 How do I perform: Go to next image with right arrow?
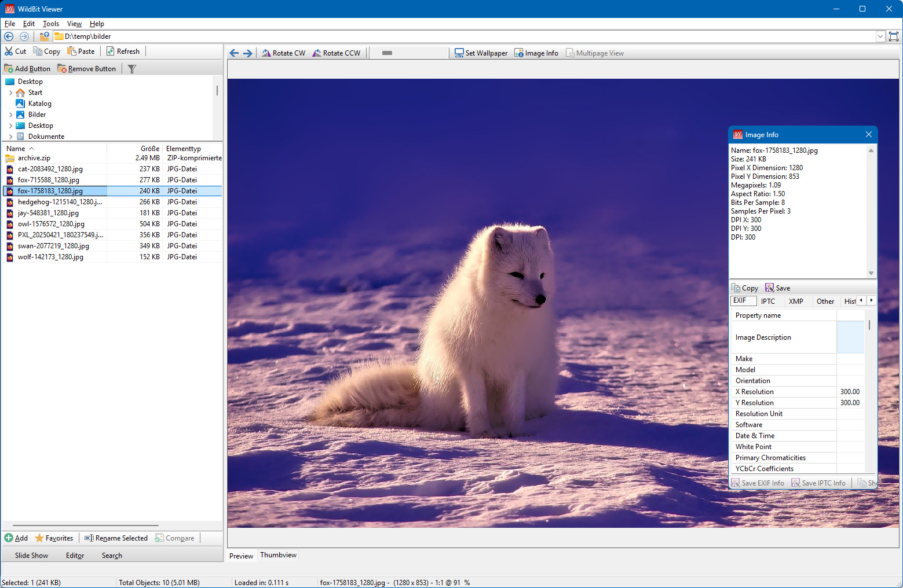click(248, 53)
